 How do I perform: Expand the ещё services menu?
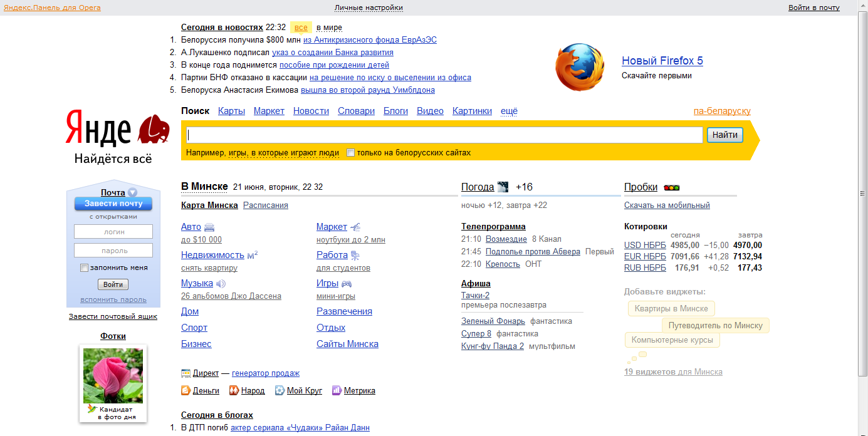pos(509,111)
